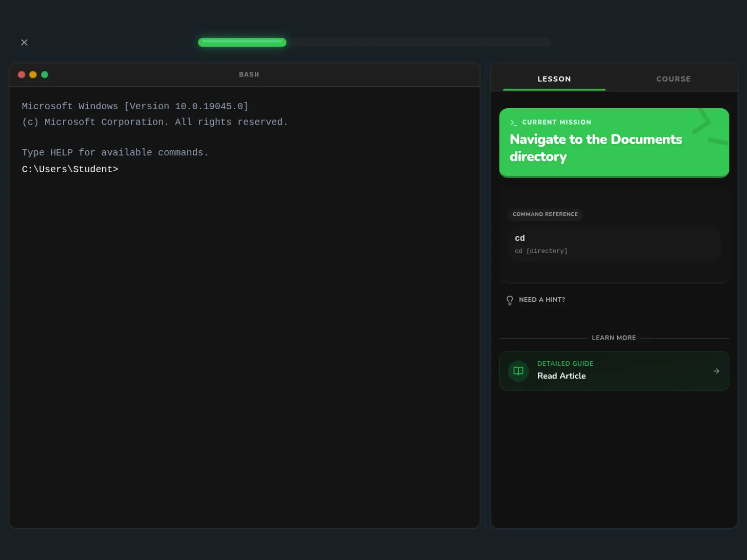Select the Navigate to the Documents directory mission card
The height and width of the screenshot is (560, 747).
[614, 143]
